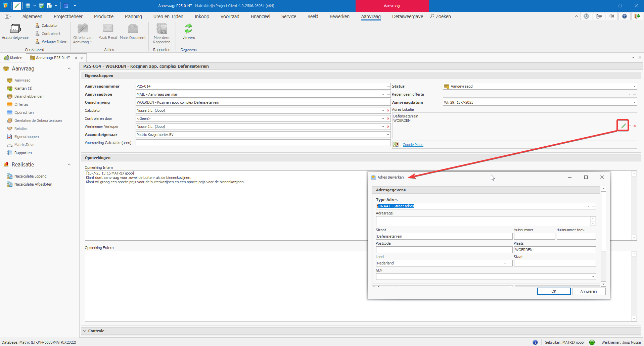Viewport: 644px width, 346px height.
Task: Open Klanten (1) in sidebar
Action: point(23,88)
